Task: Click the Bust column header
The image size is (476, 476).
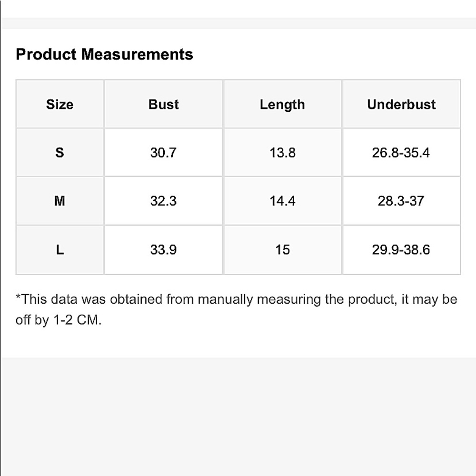Action: pyautogui.click(x=163, y=104)
